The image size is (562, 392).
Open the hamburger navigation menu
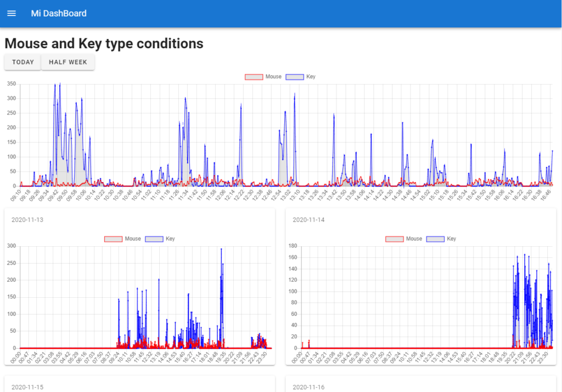(12, 13)
